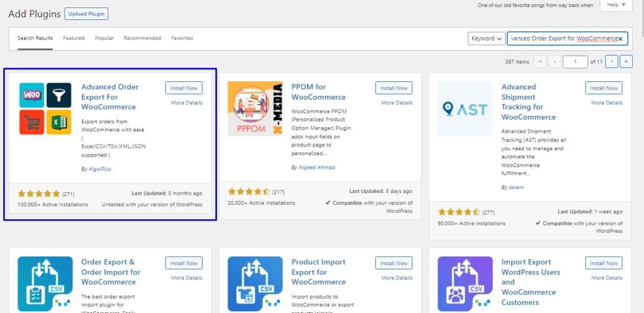Screen dimensions: 644x313
Task: Install Import Export WordPress Users plugin
Action: tap(604, 263)
